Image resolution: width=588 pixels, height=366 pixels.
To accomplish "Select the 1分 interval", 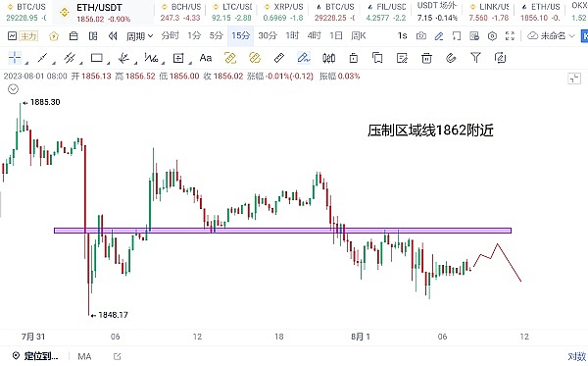I will point(194,35).
